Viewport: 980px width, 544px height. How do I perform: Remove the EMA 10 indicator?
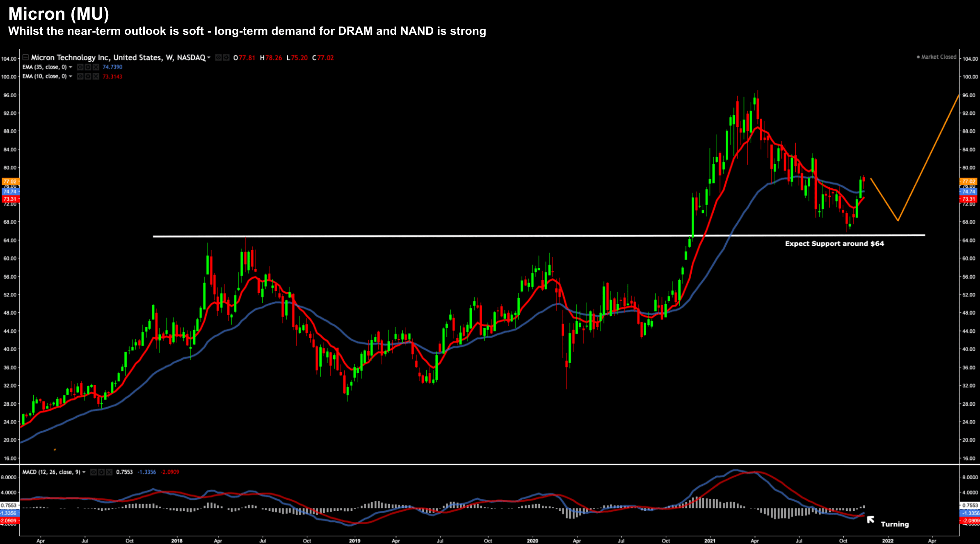(96, 76)
